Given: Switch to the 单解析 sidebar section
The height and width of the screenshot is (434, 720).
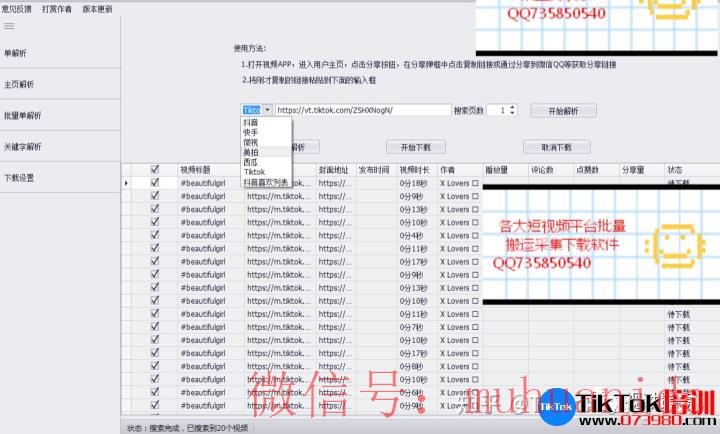Looking at the screenshot, I should (x=60, y=53).
